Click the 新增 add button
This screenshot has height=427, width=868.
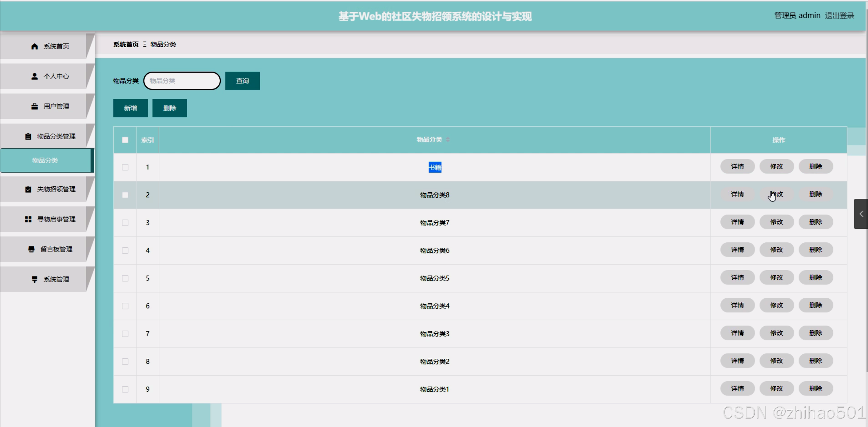click(x=130, y=108)
